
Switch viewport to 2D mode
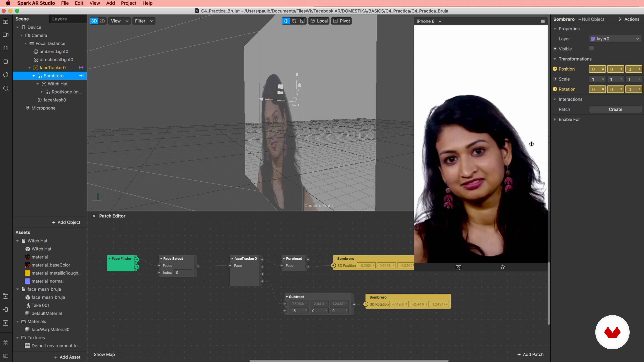click(x=102, y=21)
